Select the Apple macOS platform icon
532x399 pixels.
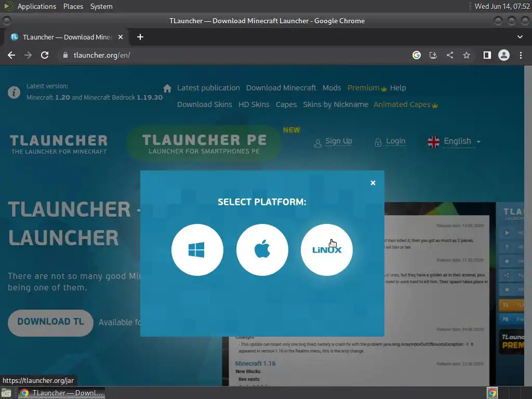(262, 250)
